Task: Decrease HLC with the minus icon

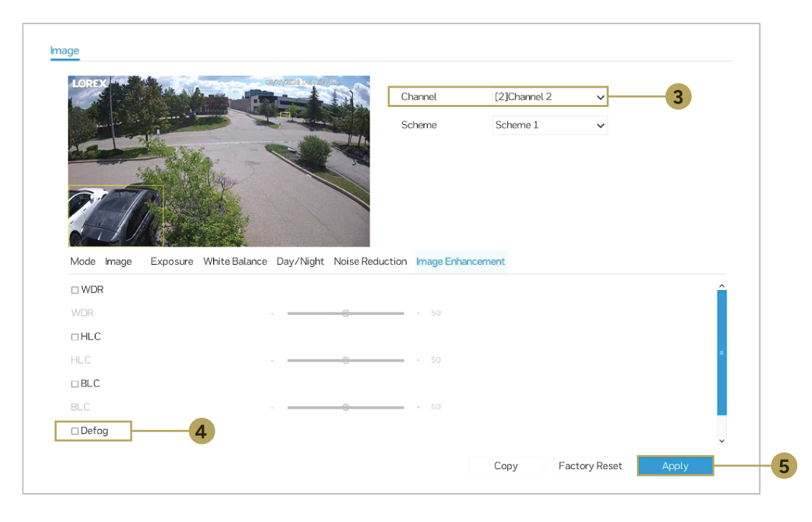Action: coord(273,360)
